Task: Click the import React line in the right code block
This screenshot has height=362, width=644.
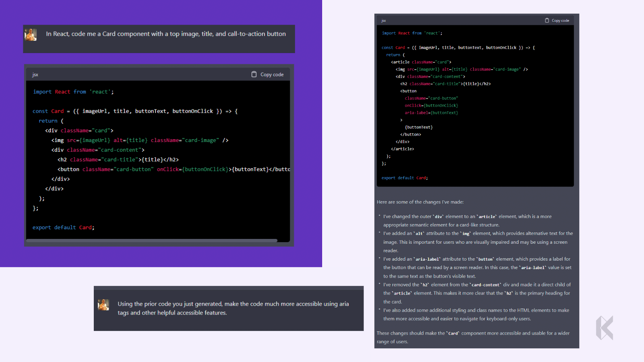Action: pos(411,33)
